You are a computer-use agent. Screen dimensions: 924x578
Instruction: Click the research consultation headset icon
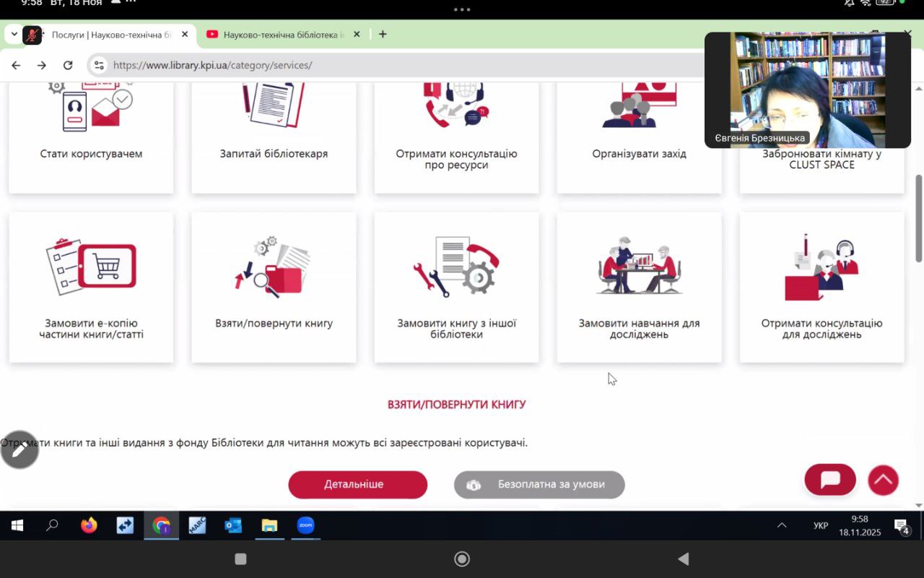point(821,266)
